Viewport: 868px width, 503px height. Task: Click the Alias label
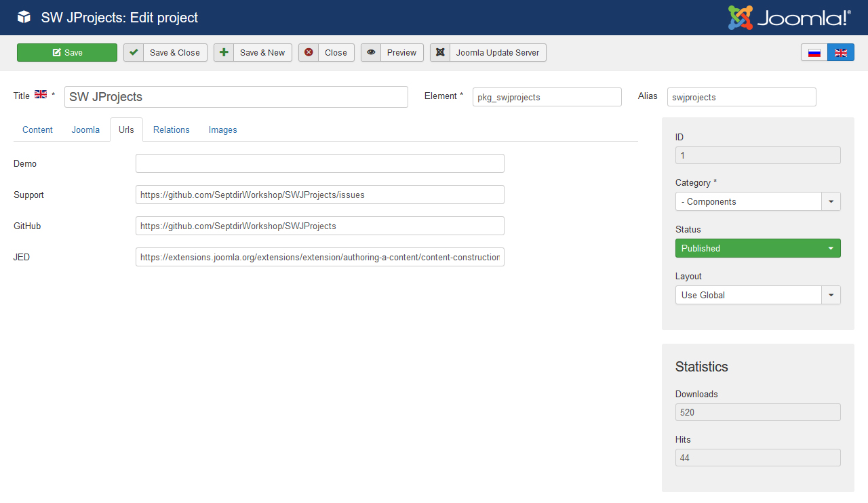click(x=648, y=96)
